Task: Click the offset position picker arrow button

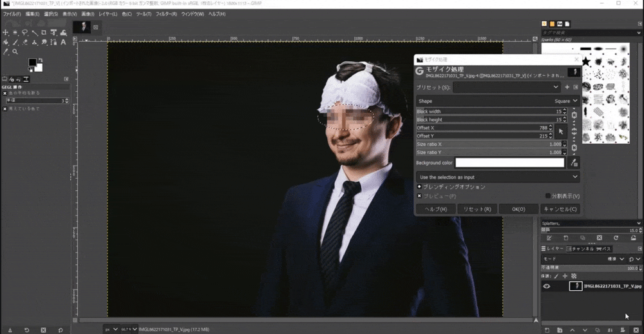Action: point(560,132)
